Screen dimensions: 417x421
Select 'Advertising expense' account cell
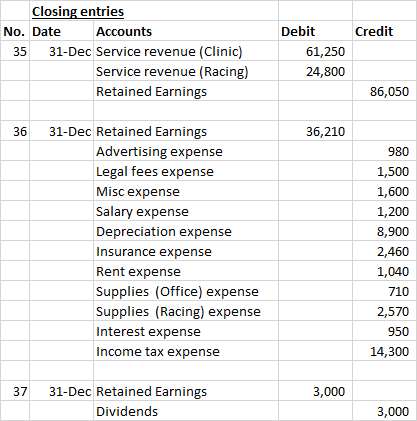(186, 151)
